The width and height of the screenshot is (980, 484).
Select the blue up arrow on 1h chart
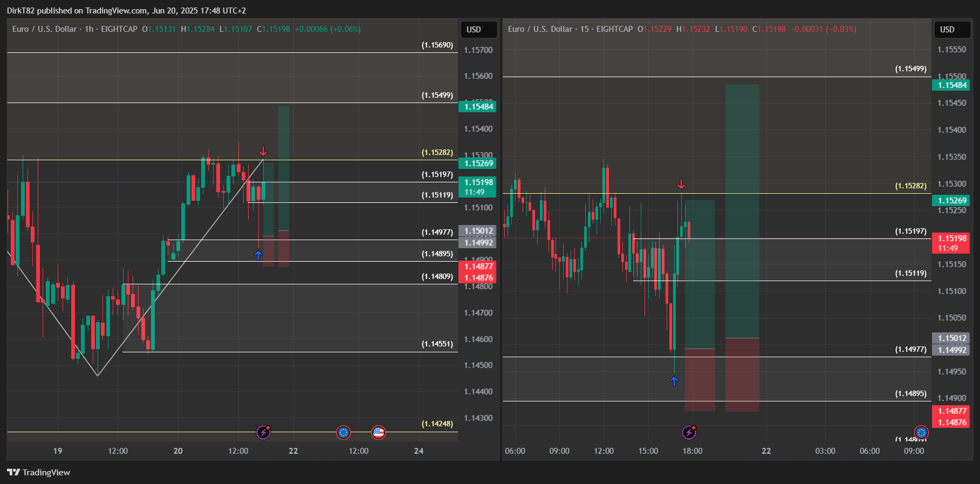[258, 255]
